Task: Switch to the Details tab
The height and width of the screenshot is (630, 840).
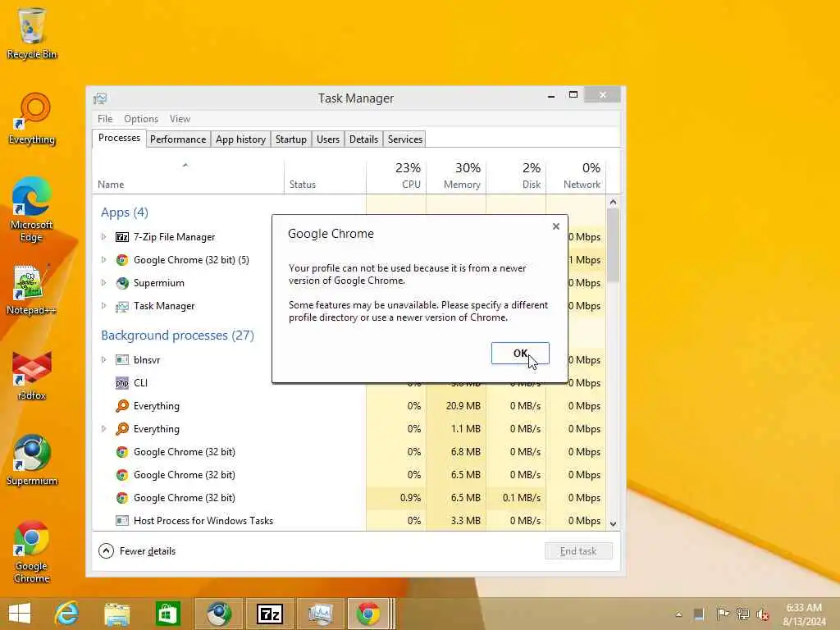Action: click(363, 139)
